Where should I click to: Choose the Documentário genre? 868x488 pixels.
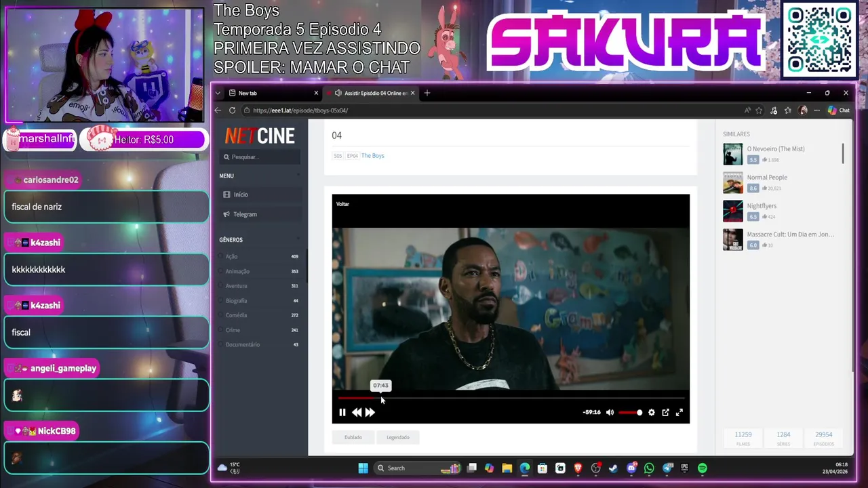[242, 345]
